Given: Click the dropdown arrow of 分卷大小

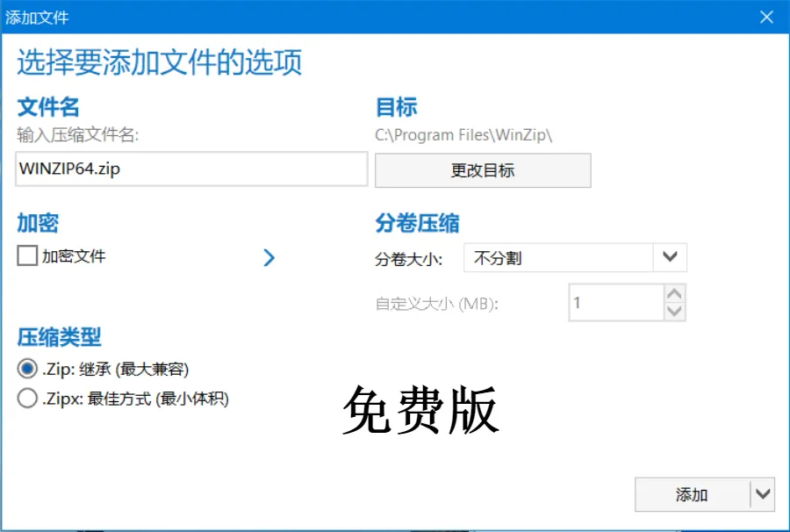Looking at the screenshot, I should pos(670,257).
